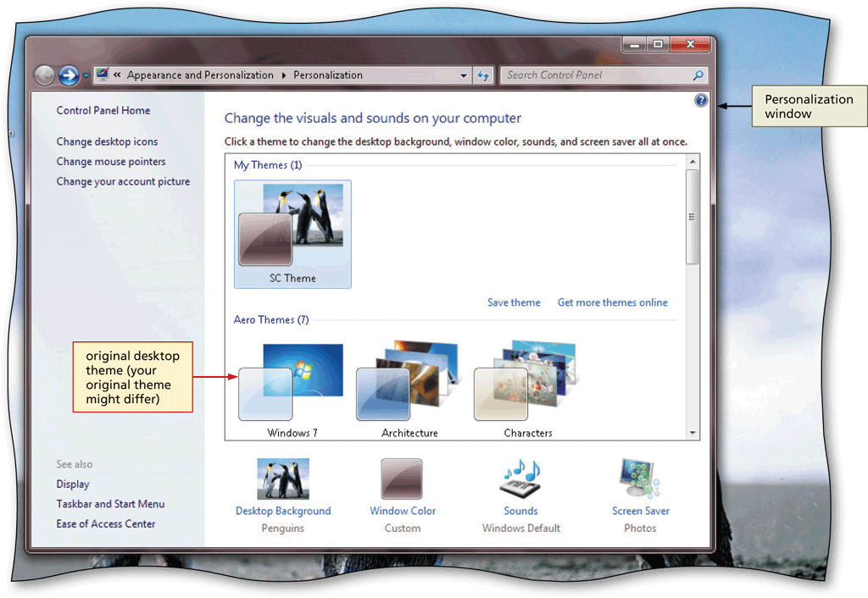Select the Characters Aero theme
868x598 pixels.
(527, 390)
